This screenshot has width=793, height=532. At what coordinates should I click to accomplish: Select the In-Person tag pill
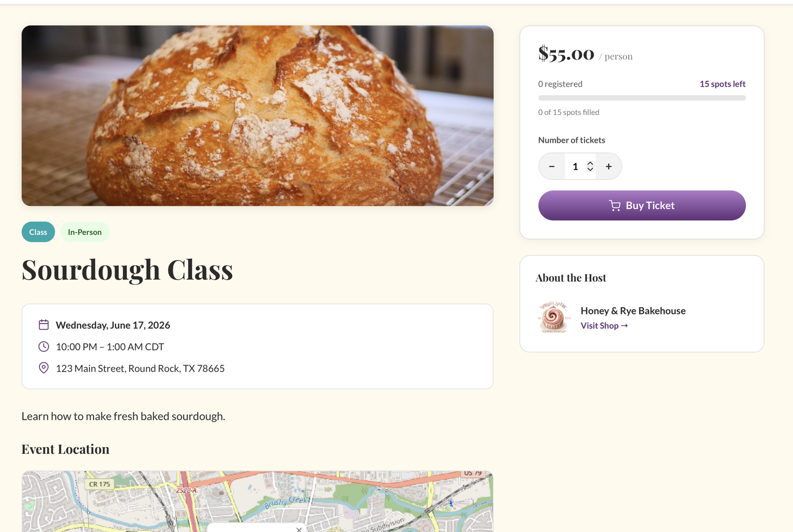[84, 232]
